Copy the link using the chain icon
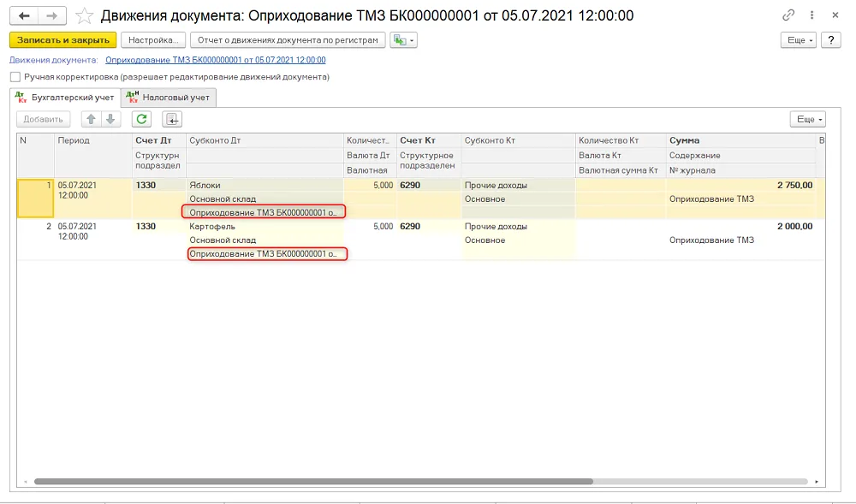Image resolution: width=856 pixels, height=504 pixels. pos(788,15)
